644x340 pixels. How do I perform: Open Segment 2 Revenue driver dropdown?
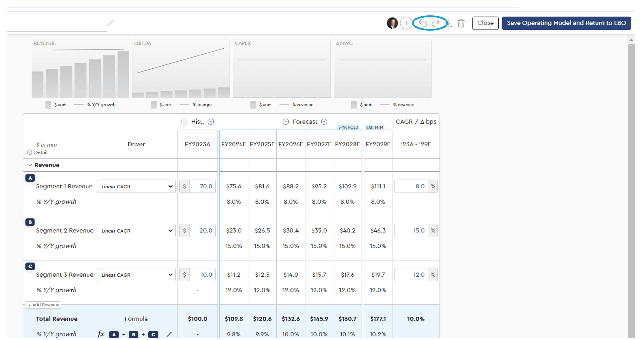click(x=136, y=231)
